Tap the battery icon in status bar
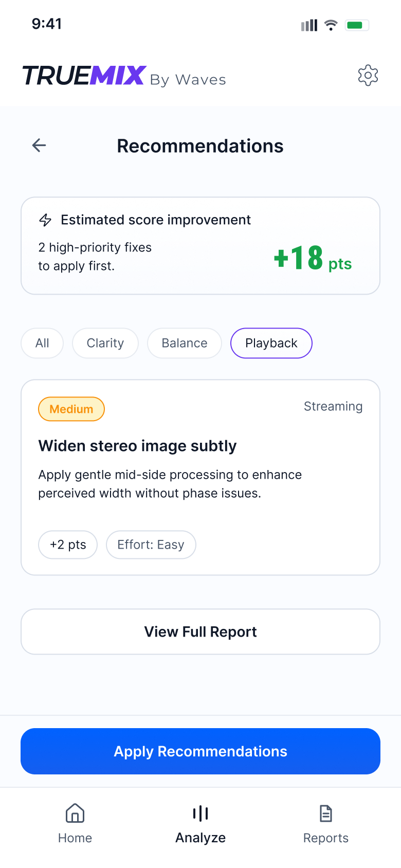The width and height of the screenshot is (401, 868). pyautogui.click(x=357, y=25)
